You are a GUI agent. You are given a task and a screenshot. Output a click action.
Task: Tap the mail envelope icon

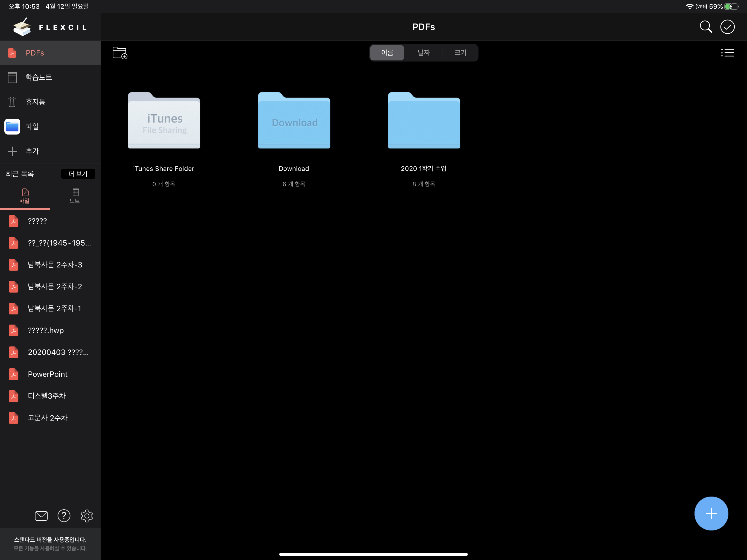[41, 515]
